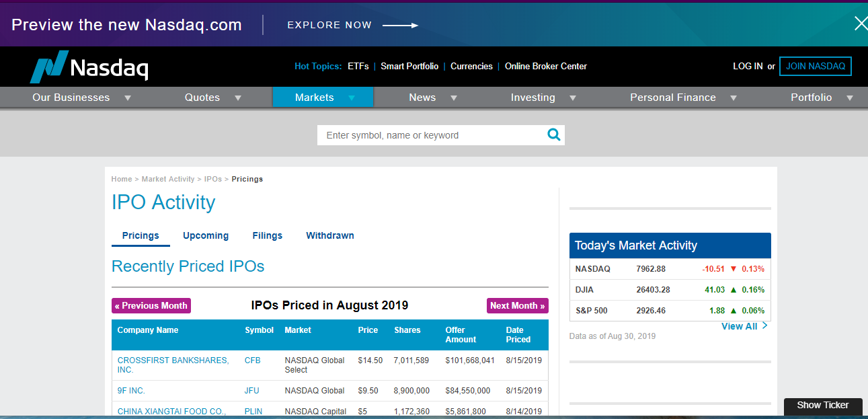Click the Previous Month button
This screenshot has height=419, width=868.
[x=151, y=305]
